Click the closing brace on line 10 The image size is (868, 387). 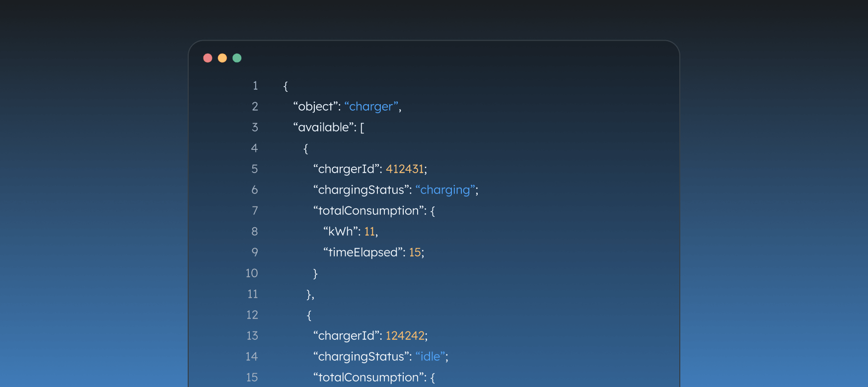[315, 273]
